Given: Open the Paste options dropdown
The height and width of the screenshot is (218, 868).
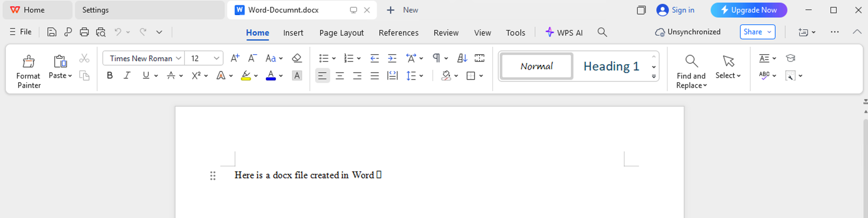Looking at the screenshot, I should (60, 75).
